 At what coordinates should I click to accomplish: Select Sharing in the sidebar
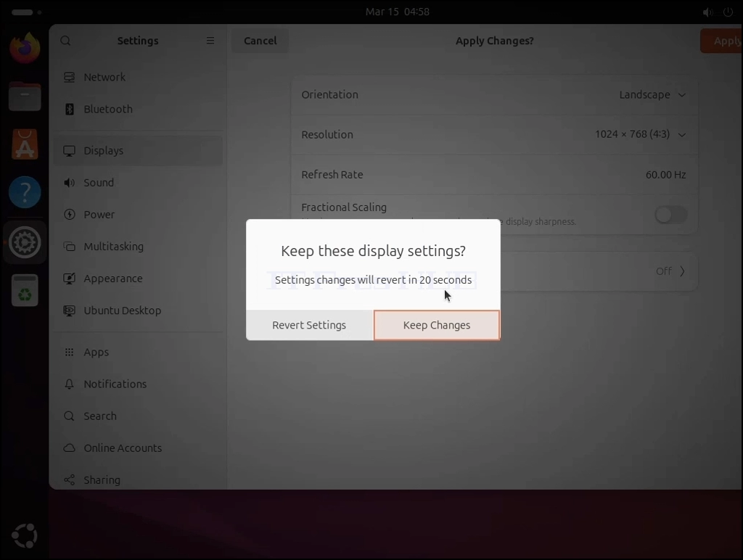coord(138,480)
